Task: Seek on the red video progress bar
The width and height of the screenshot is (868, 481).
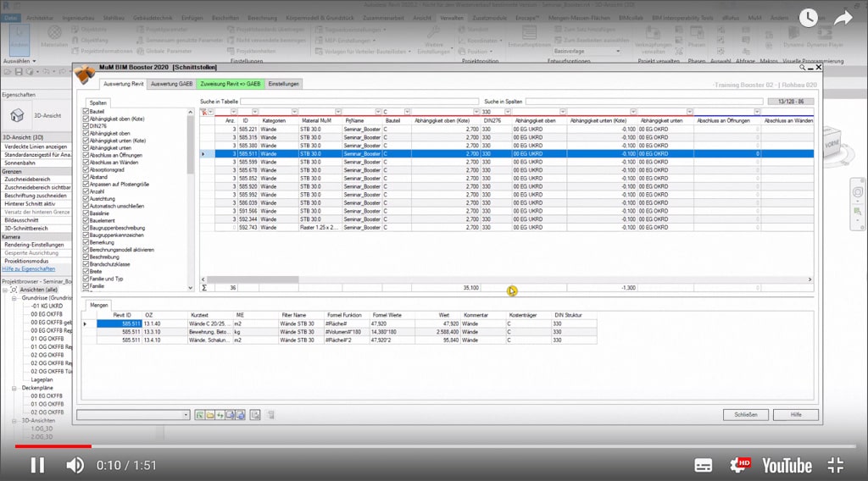Action: coord(53,446)
